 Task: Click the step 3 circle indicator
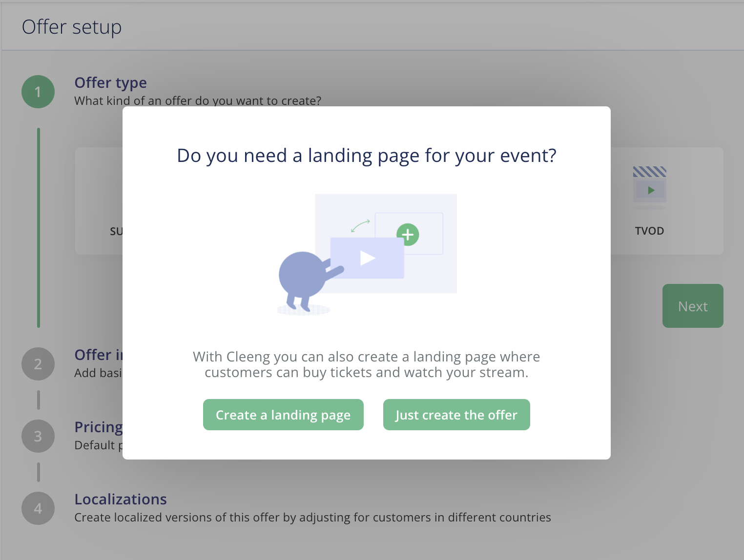pyautogui.click(x=38, y=436)
